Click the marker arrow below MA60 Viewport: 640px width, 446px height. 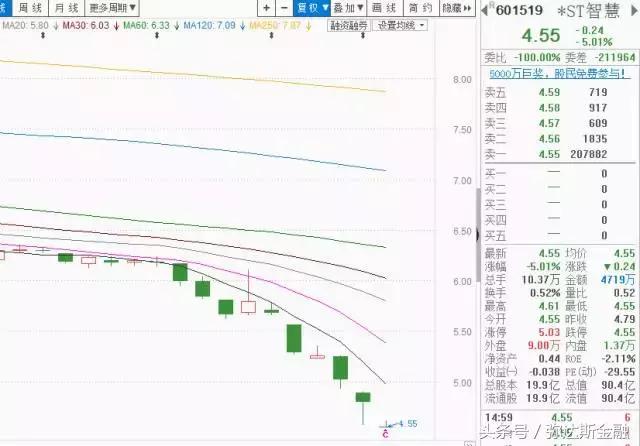157,36
